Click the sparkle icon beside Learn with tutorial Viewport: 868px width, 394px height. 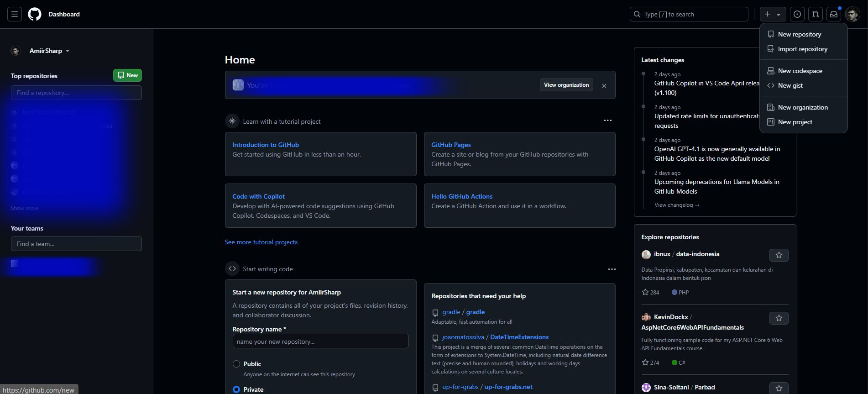point(232,121)
